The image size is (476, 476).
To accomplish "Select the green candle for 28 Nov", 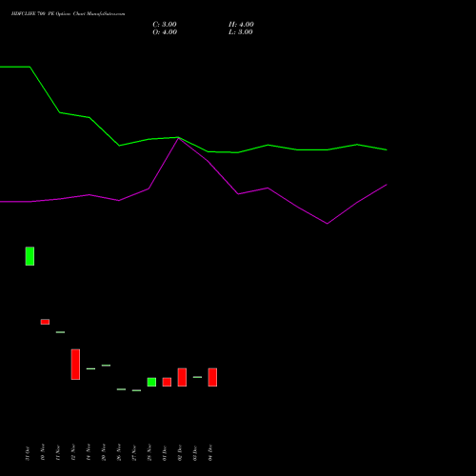I will point(151,382).
